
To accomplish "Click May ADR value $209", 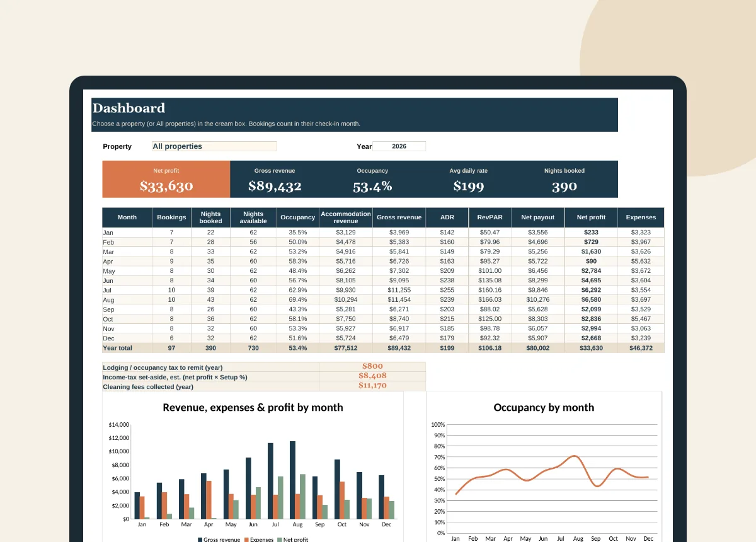I will point(447,271).
